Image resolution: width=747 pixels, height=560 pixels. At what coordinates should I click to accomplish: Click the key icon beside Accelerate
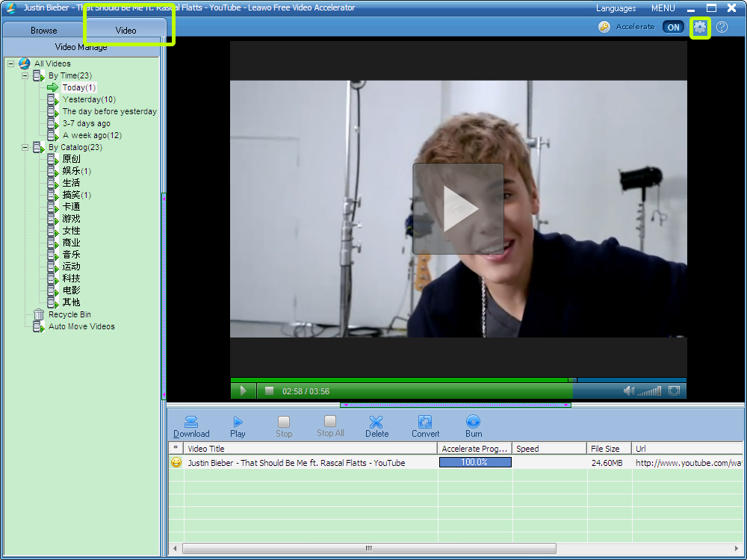coord(604,27)
